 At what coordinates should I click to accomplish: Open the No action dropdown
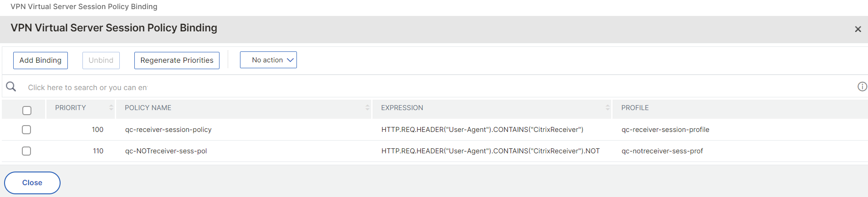268,60
